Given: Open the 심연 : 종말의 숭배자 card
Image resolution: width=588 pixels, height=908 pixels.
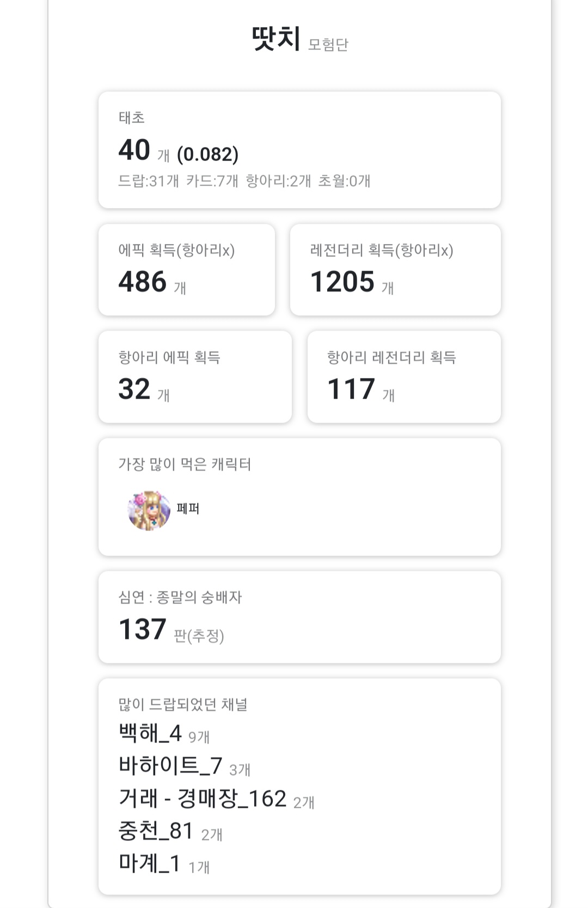Looking at the screenshot, I should (299, 617).
